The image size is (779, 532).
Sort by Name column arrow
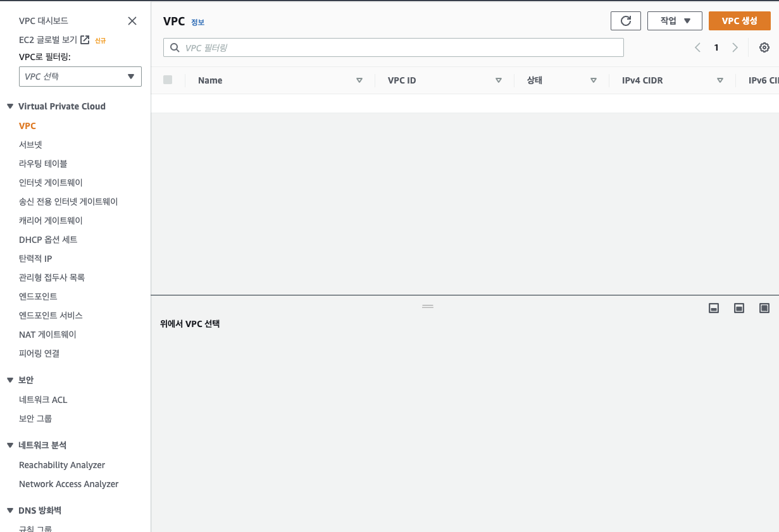[359, 80]
